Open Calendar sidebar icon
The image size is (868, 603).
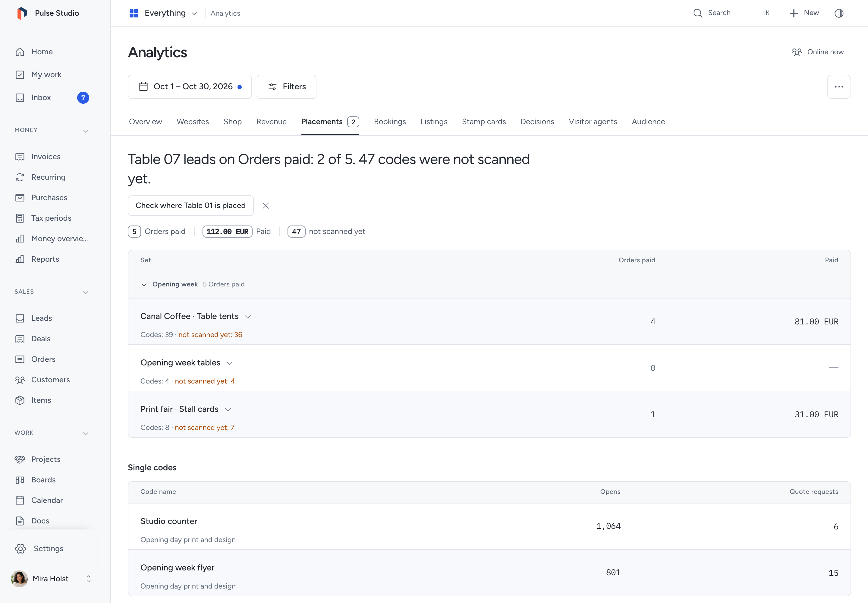click(x=20, y=500)
